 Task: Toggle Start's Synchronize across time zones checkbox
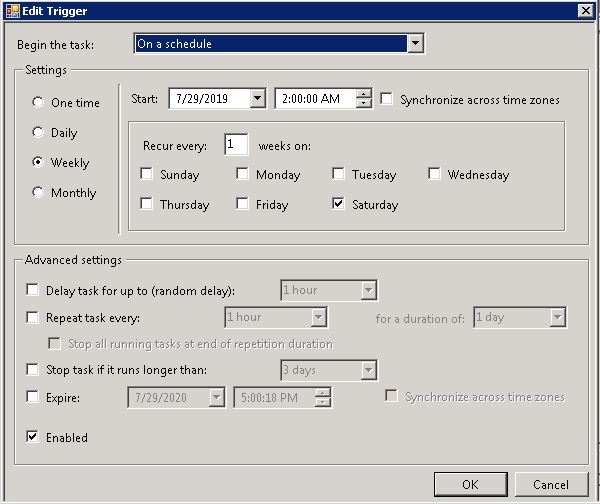tap(386, 99)
